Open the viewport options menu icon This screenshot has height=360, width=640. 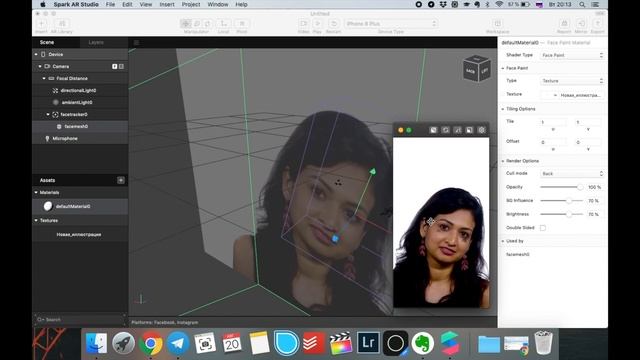136,42
